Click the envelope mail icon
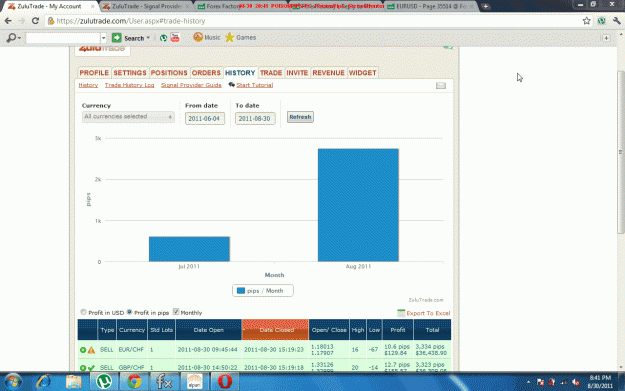This screenshot has height=391, width=625. (441, 86)
